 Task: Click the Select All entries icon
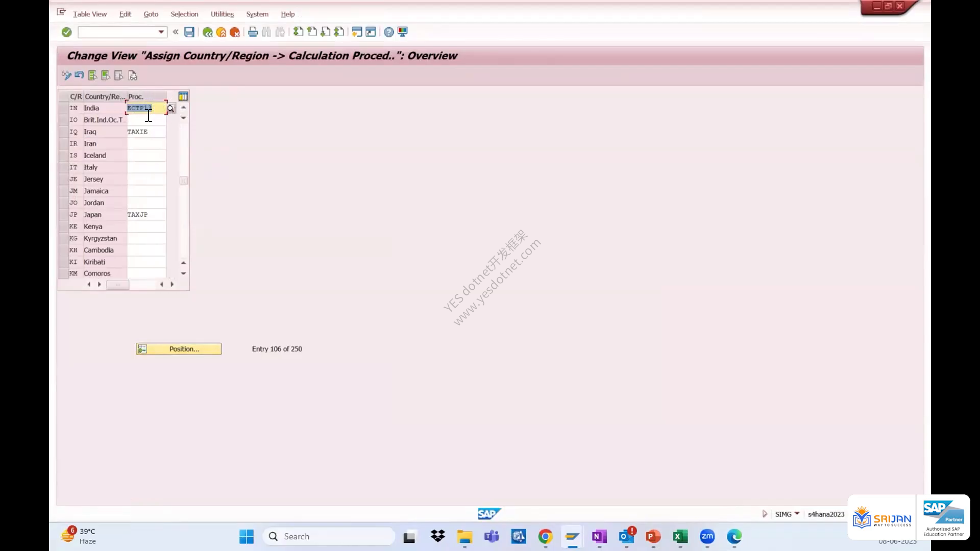tap(92, 76)
